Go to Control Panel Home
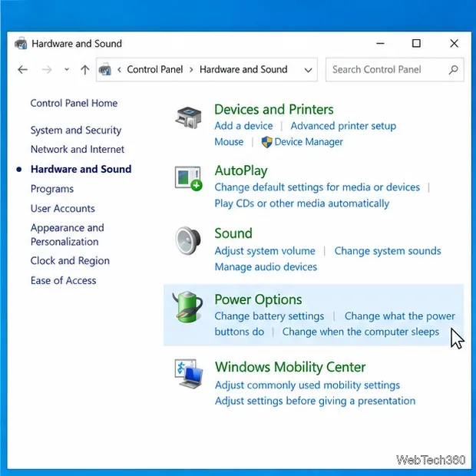The image size is (476, 476). [74, 103]
